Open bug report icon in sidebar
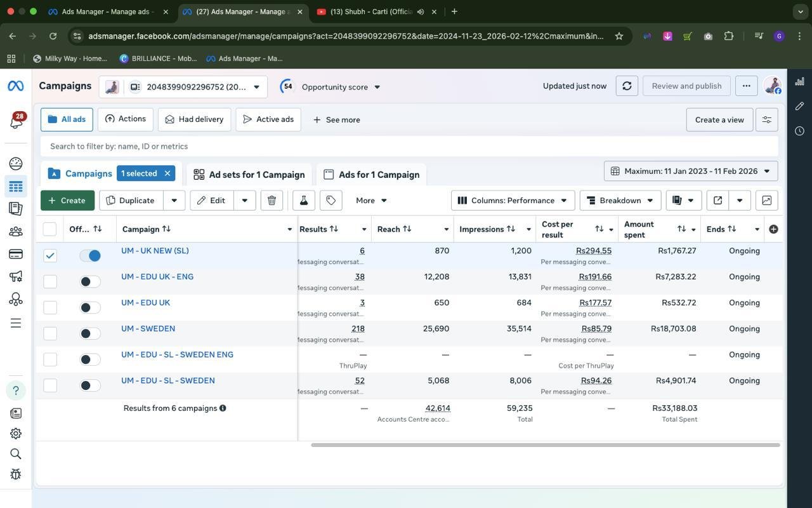This screenshot has width=812, height=508. [16, 474]
